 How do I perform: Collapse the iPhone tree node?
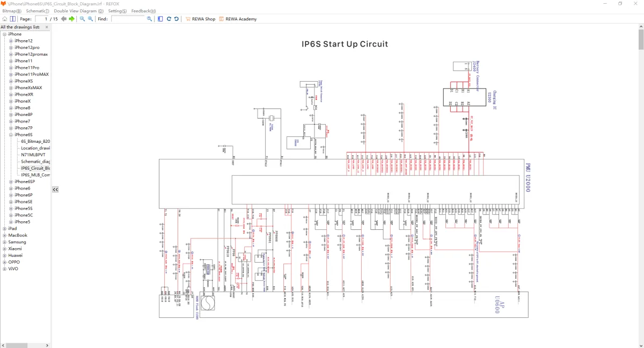point(4,34)
